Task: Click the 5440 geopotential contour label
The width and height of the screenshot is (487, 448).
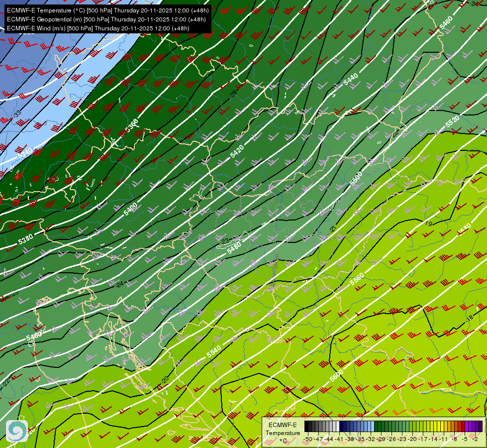Action: tap(351, 80)
